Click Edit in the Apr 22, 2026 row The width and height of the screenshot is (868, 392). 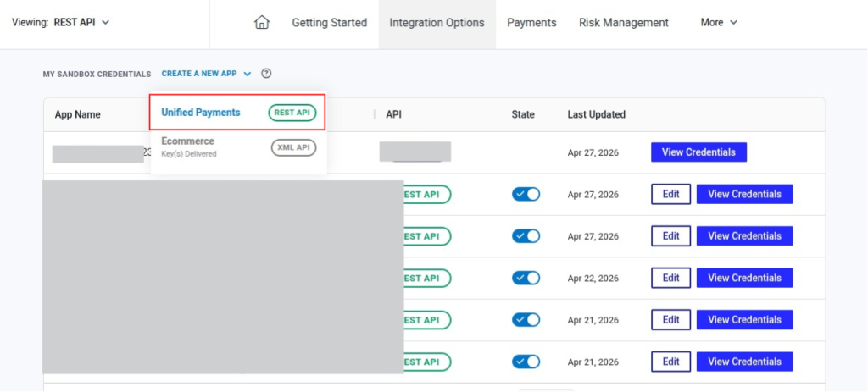coord(671,278)
